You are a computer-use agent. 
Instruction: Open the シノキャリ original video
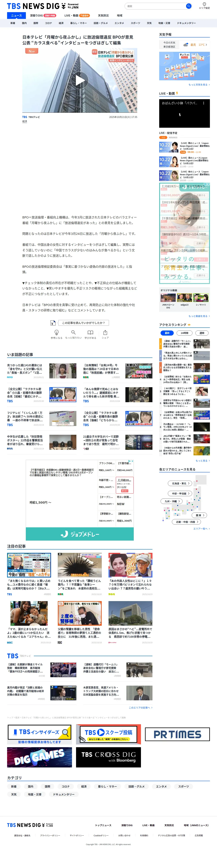coord(201,300)
